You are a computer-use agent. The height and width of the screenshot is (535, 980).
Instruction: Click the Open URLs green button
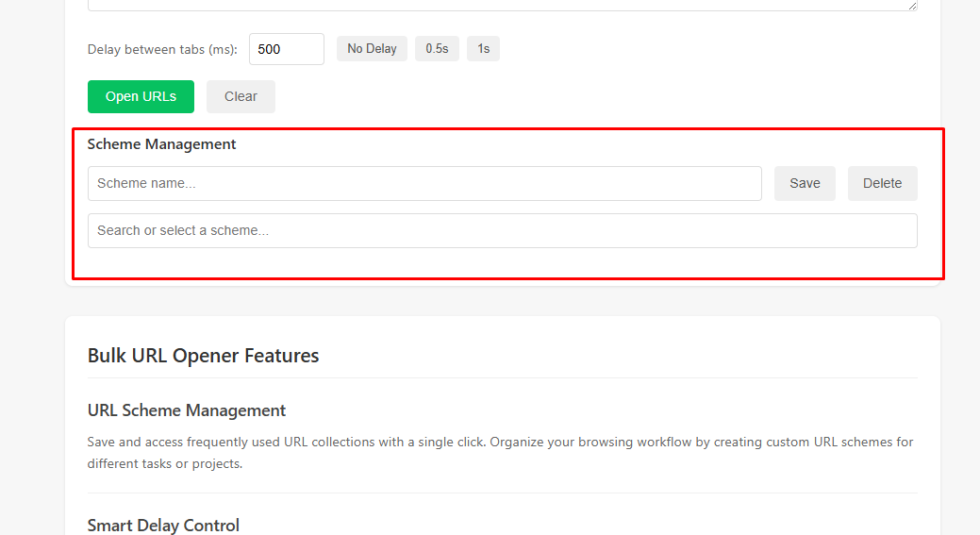141,97
